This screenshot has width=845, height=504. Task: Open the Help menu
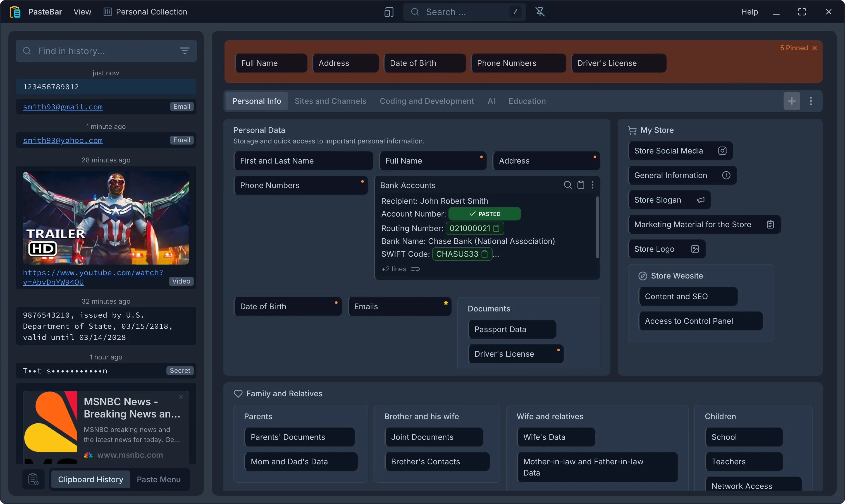[749, 12]
